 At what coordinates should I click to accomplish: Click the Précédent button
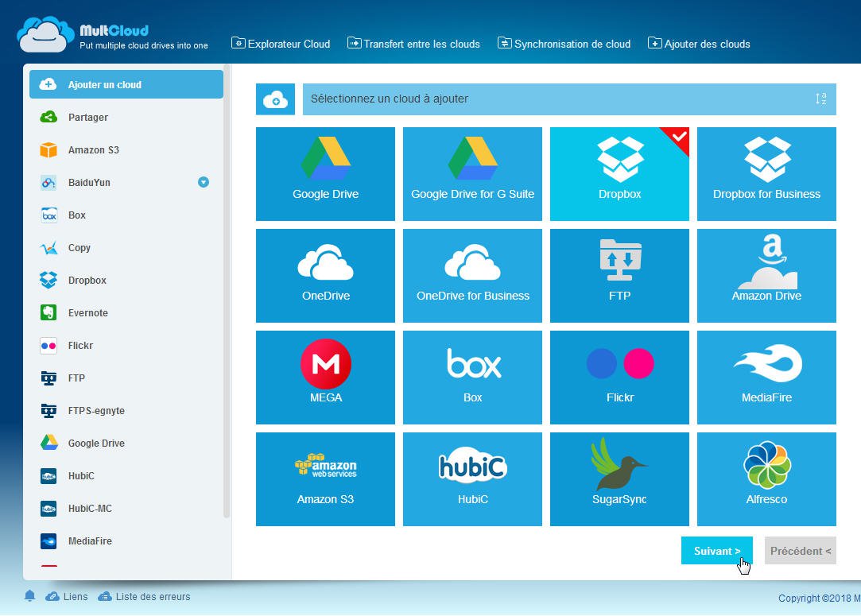[800, 551]
